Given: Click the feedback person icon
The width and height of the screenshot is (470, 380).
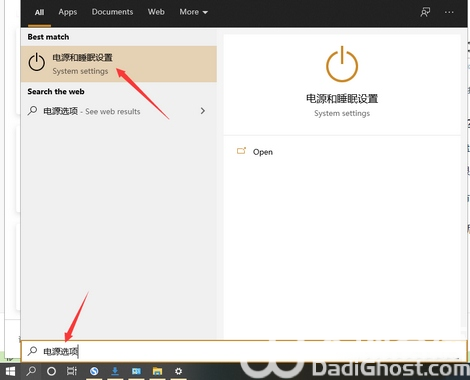Looking at the screenshot, I should [x=425, y=12].
